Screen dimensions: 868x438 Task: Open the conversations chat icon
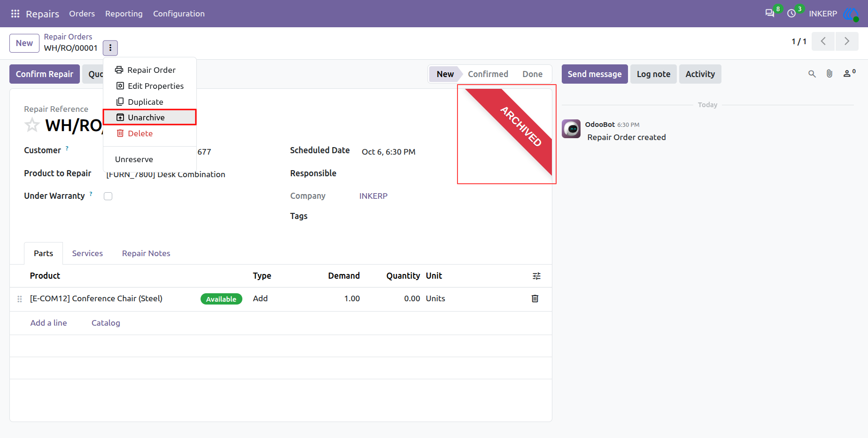coord(769,14)
